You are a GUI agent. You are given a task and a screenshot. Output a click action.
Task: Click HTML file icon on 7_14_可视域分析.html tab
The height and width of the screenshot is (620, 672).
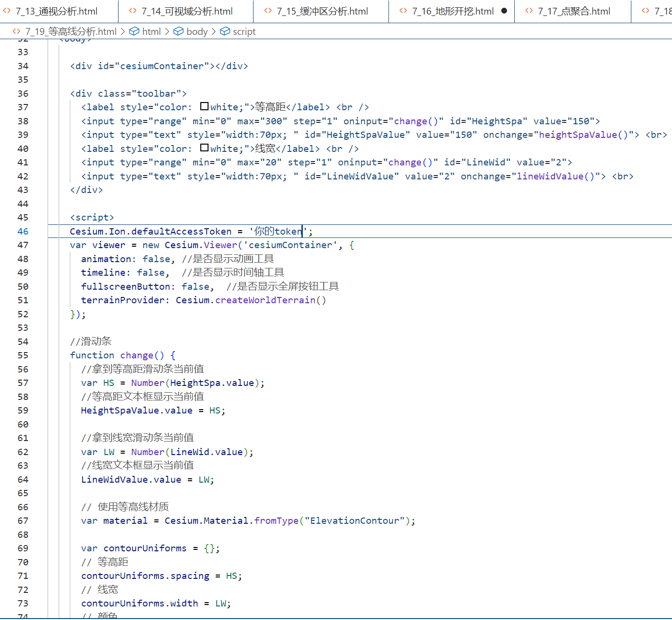tap(133, 11)
